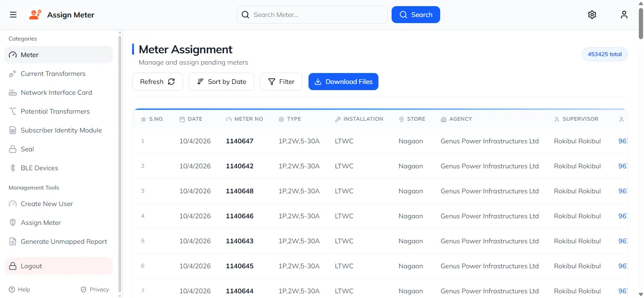Viewport: 644px width, 298px height.
Task: Click the sort arrow icon on Sort by Date
Action: pos(201,82)
